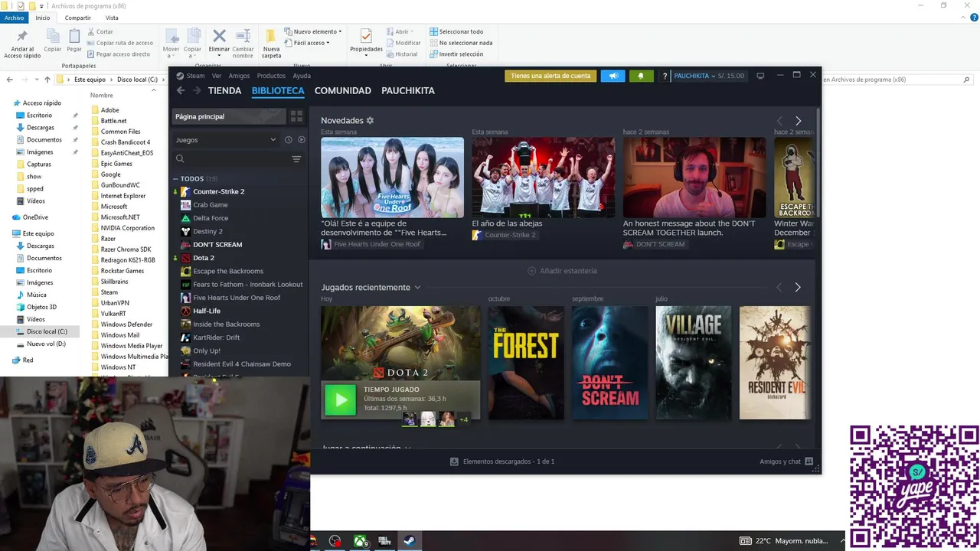Click Nueva carpeta in Explorer ribbon
This screenshot has height=551, width=980.
pyautogui.click(x=271, y=44)
